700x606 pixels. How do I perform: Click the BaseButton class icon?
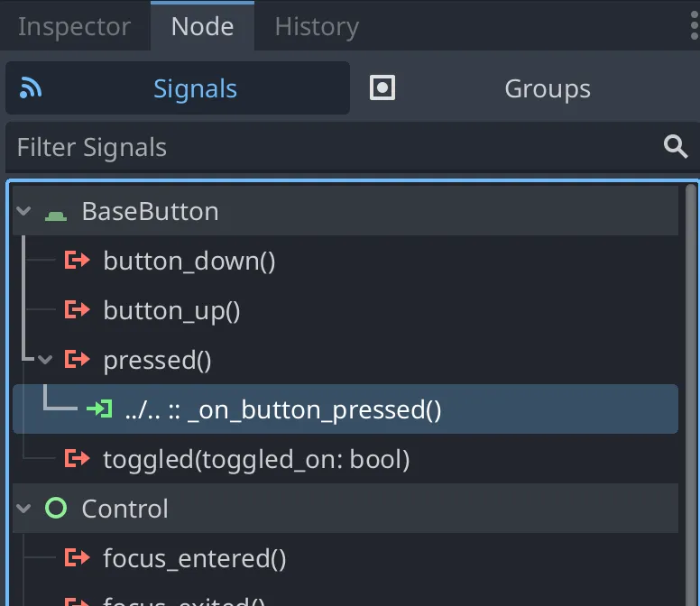pos(56,213)
